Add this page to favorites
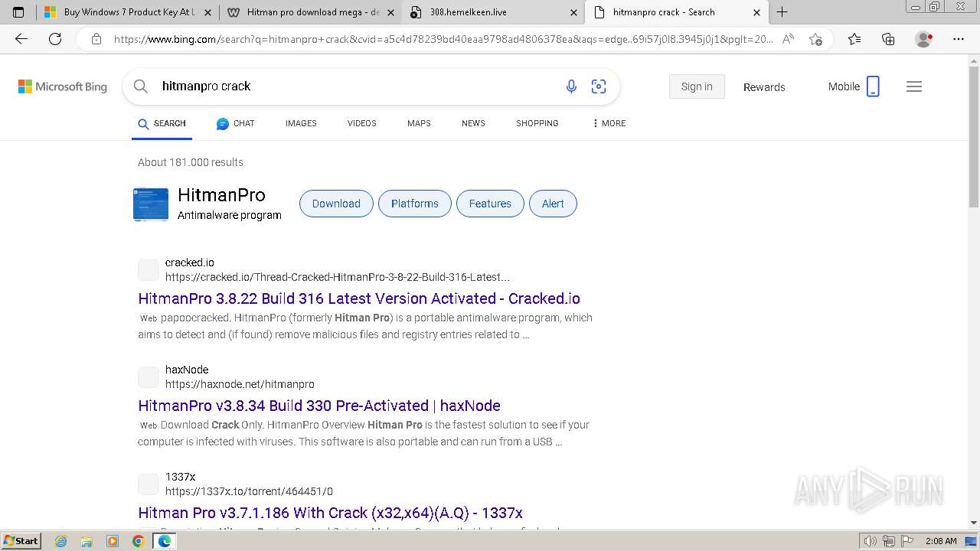Viewport: 980px width, 551px height. pyautogui.click(x=815, y=39)
